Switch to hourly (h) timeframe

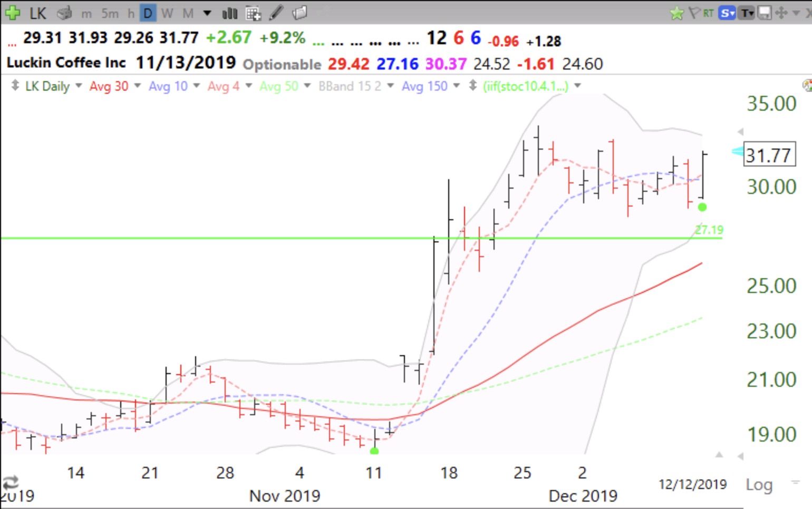click(131, 13)
